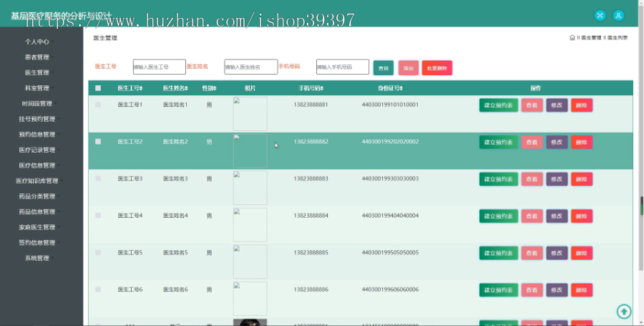
Task: Click 删除 for 医生工号1
Action: (x=582, y=105)
